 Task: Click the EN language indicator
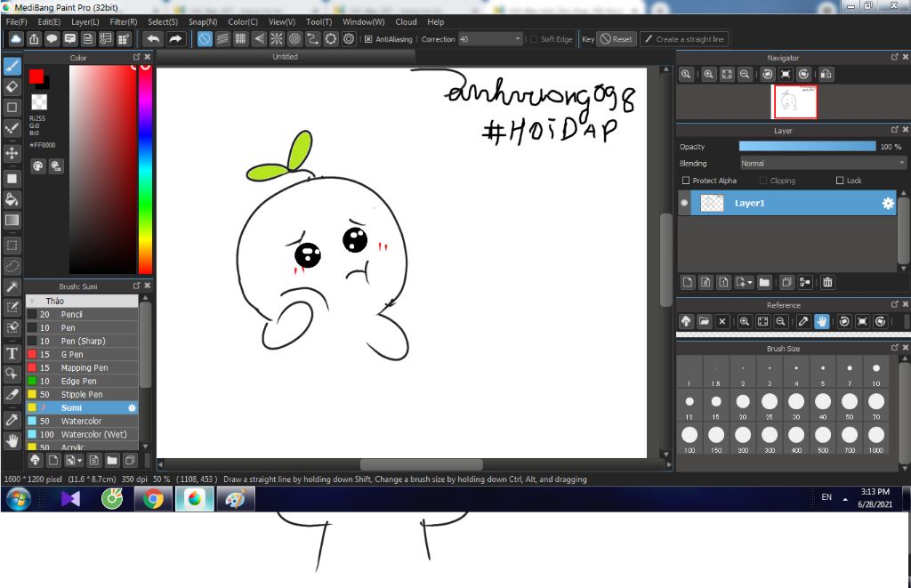(826, 497)
